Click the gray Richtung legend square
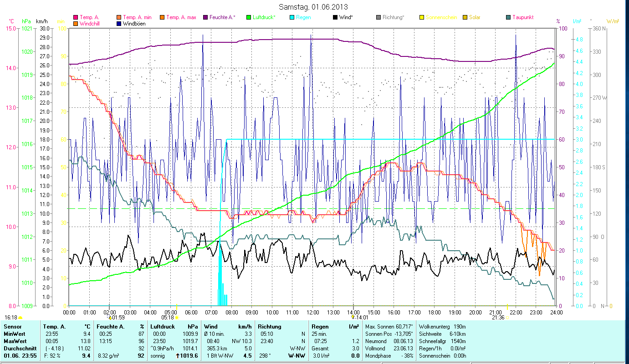The height and width of the screenshot is (364, 629). pyautogui.click(x=378, y=17)
